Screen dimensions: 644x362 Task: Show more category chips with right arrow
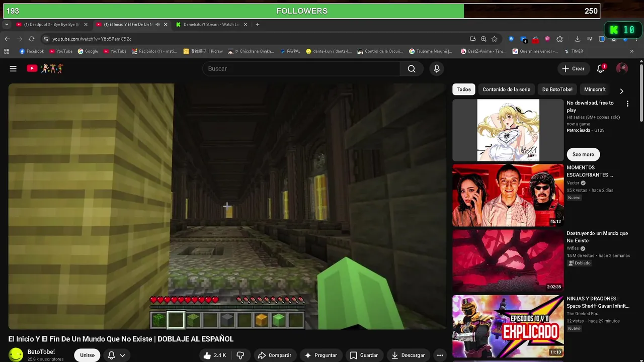tap(621, 91)
